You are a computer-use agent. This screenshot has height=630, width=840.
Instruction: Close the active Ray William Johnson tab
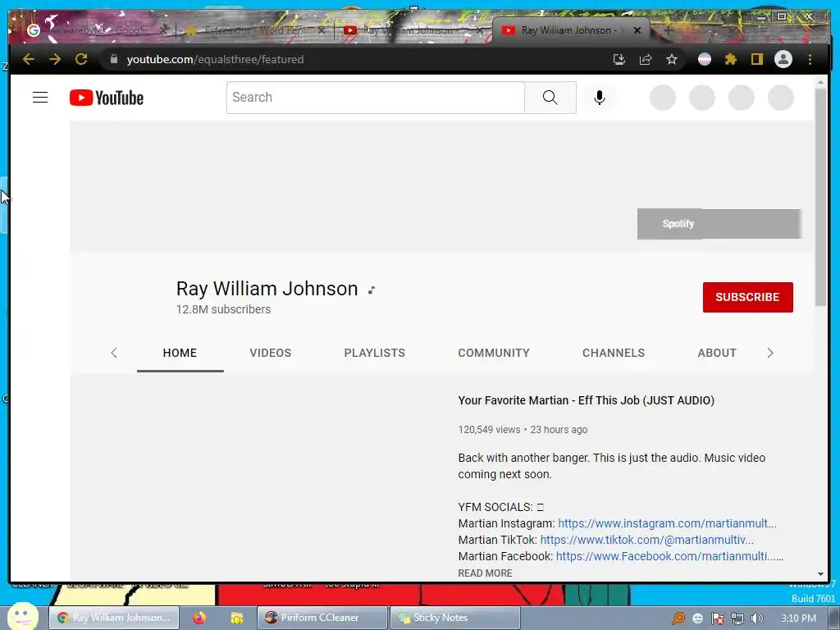coord(637,30)
